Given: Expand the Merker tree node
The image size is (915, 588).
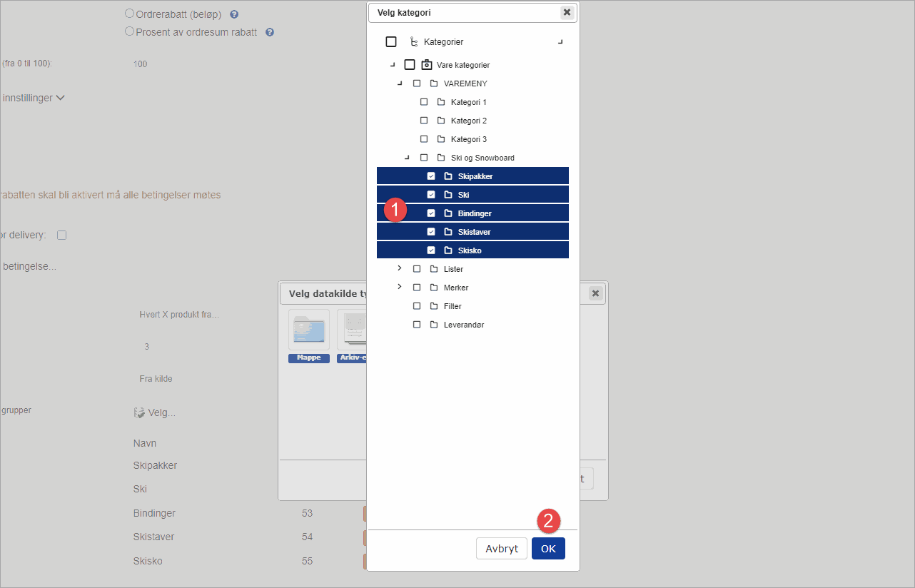Looking at the screenshot, I should [400, 287].
